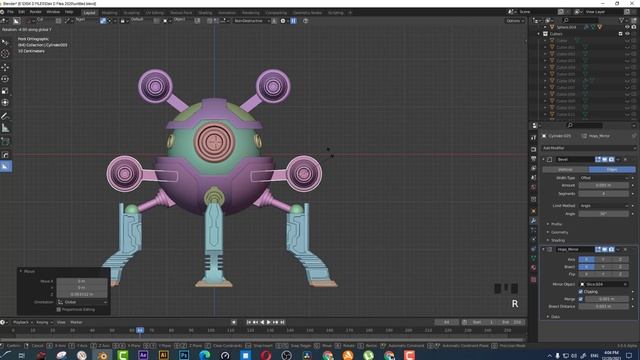Select the Cursor tool in left toolbar

click(5, 53)
